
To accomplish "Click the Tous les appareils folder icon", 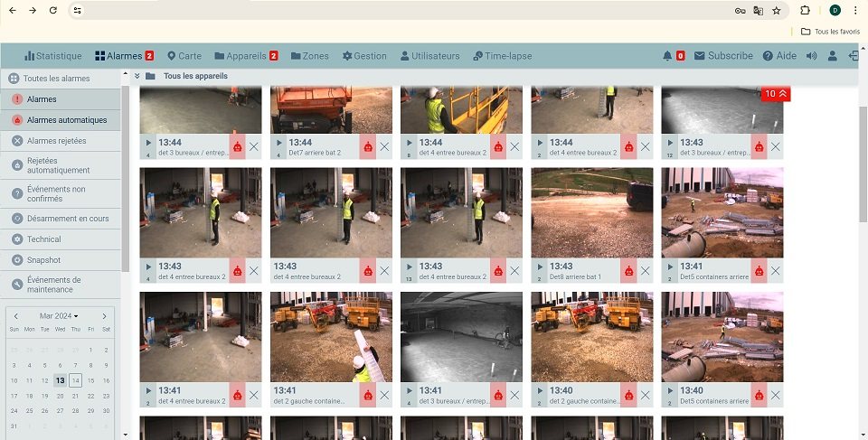I will click(150, 76).
